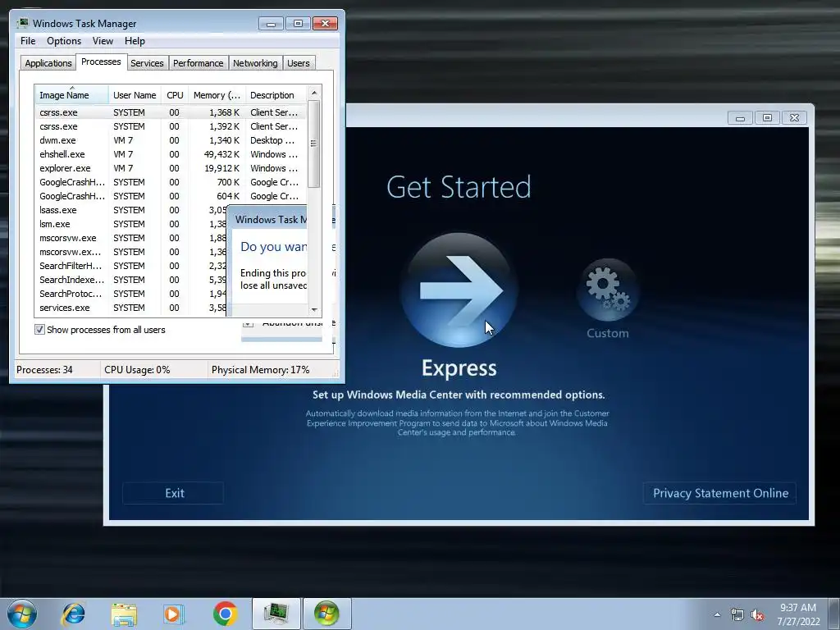Click the clock showing 9:37 AM
The height and width of the screenshot is (630, 840).
tap(797, 614)
